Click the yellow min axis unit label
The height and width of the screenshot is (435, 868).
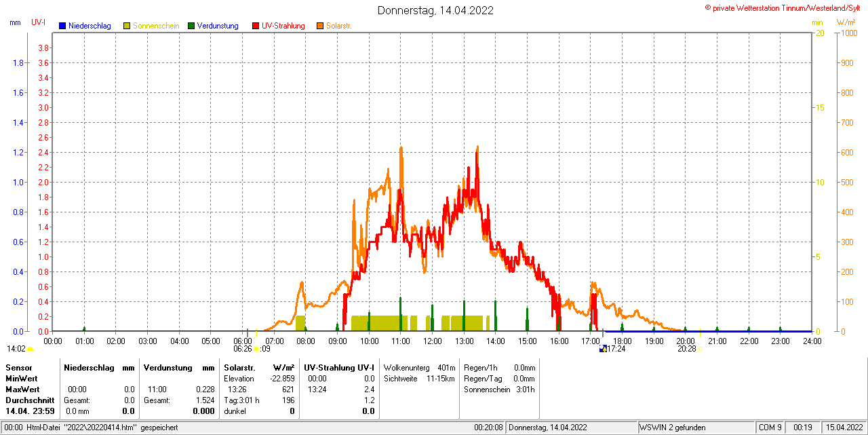coord(817,22)
